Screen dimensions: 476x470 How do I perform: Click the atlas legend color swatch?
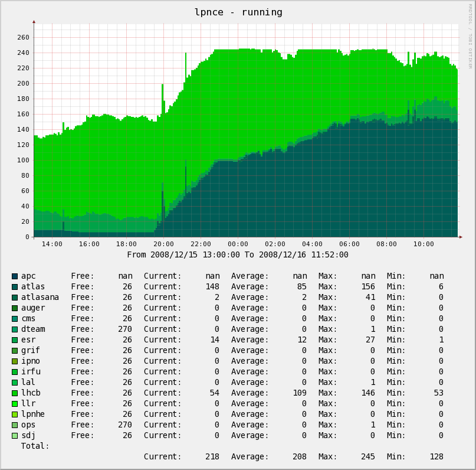[15, 287]
